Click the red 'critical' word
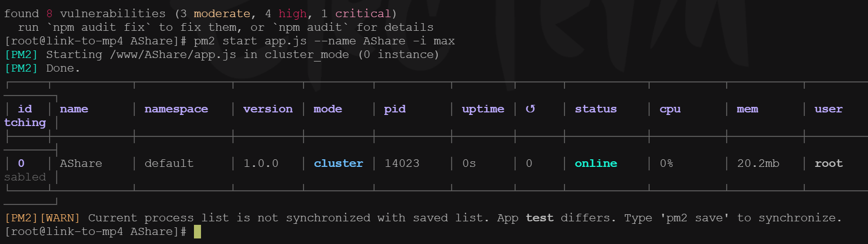 coord(363,14)
